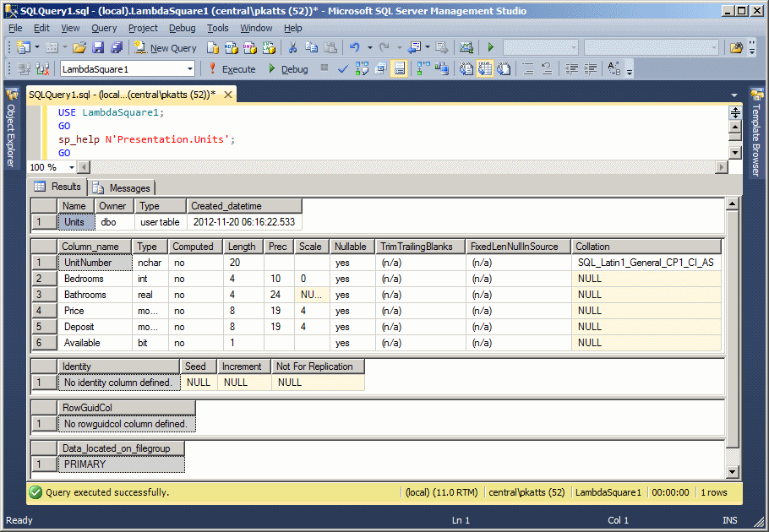Select the Bathrooms row cell

(95, 295)
